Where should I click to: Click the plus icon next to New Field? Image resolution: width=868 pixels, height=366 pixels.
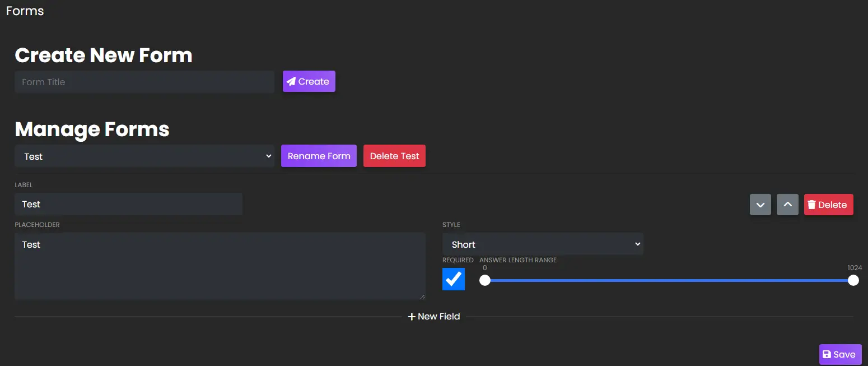coord(413,316)
